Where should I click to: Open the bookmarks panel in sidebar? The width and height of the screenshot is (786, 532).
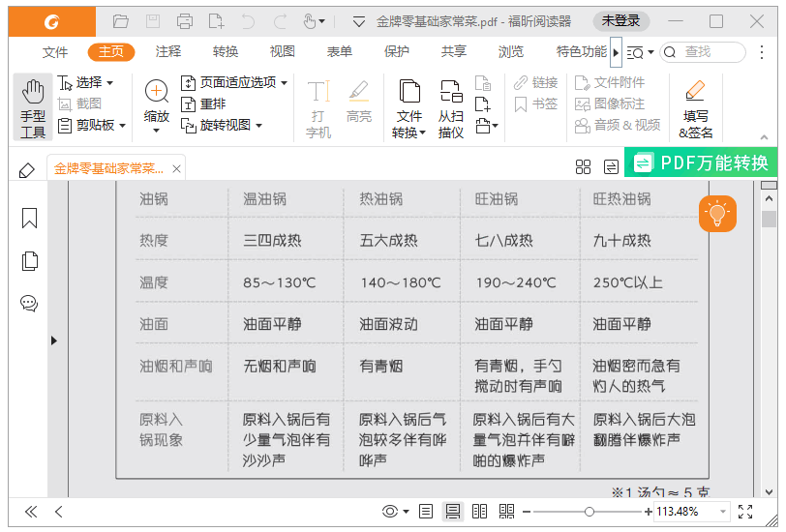coord(30,219)
